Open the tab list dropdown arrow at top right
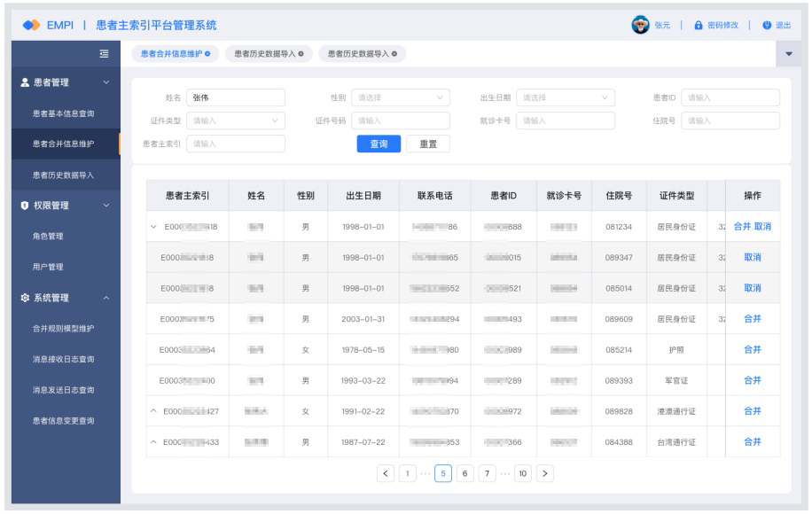This screenshot has width=812, height=514. pos(789,54)
